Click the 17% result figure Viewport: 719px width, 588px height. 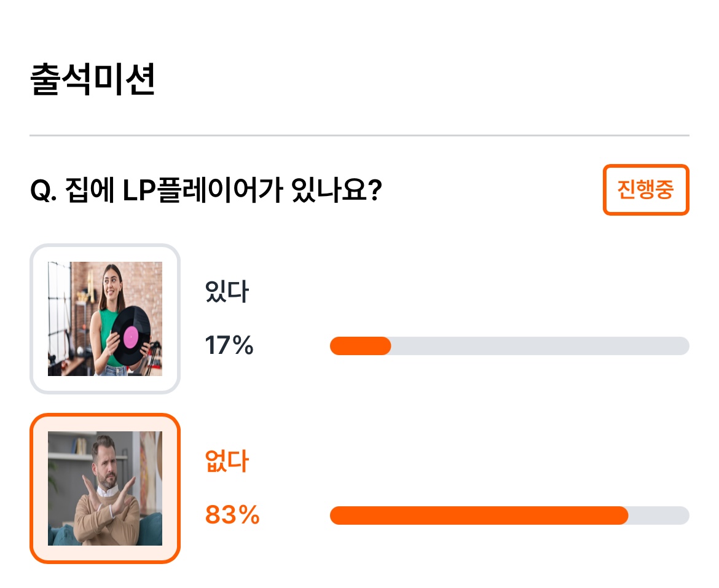pos(229,345)
